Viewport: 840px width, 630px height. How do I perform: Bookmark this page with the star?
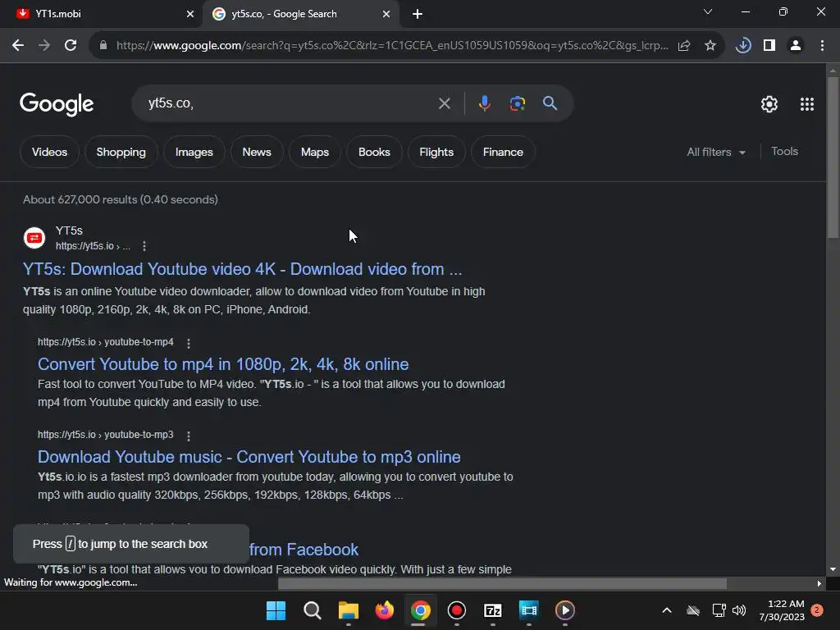(x=710, y=46)
